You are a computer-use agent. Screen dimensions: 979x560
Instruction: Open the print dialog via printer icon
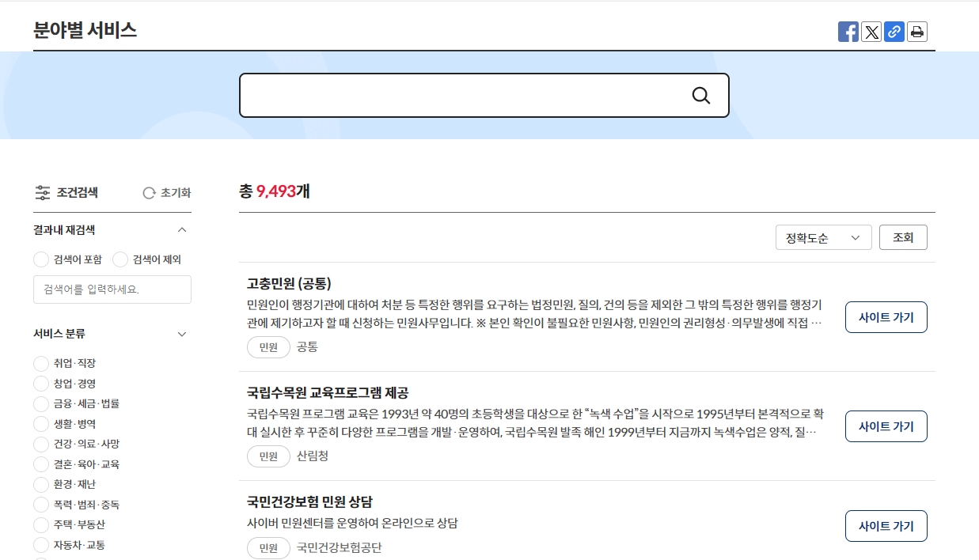pos(917,32)
